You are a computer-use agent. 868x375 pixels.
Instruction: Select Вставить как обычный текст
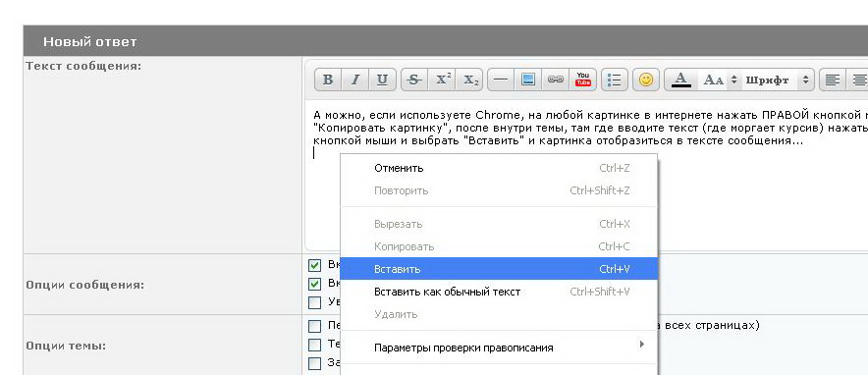click(x=499, y=292)
